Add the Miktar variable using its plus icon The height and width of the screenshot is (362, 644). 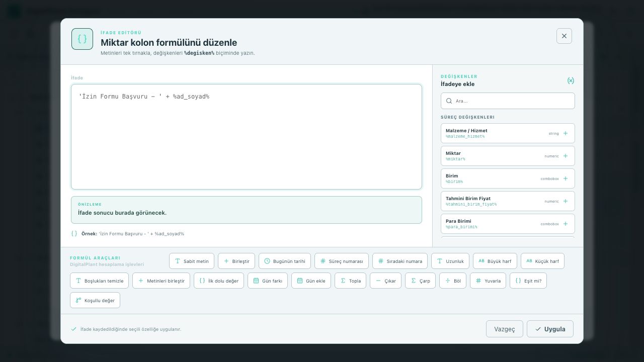[566, 156]
